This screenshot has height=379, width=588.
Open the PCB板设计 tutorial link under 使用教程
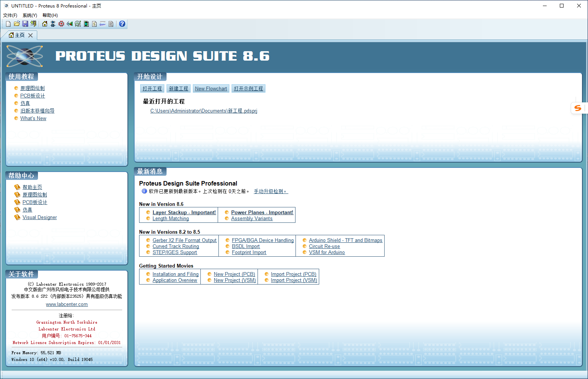click(33, 96)
